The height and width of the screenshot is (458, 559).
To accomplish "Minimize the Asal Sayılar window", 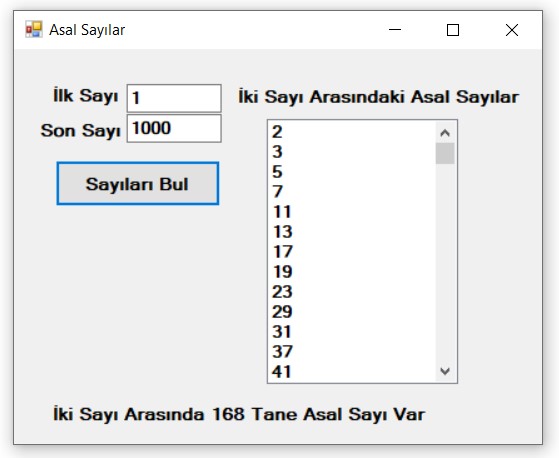I will (395, 30).
